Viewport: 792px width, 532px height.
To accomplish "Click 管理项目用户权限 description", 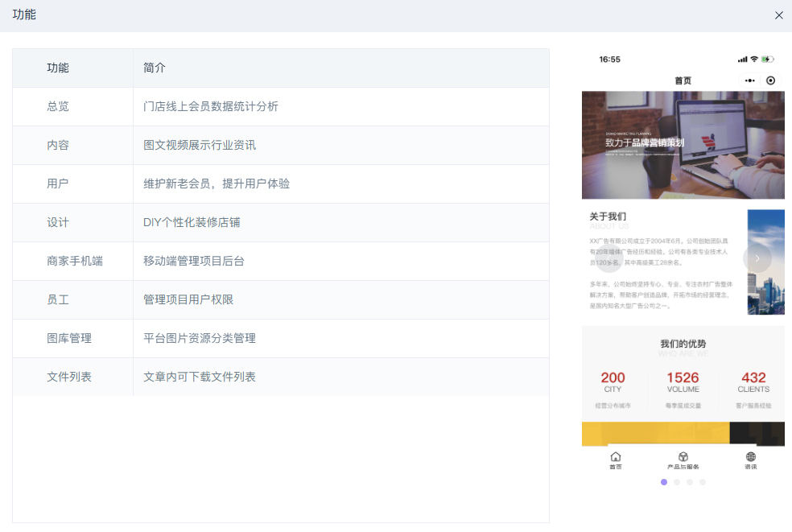I will point(188,300).
